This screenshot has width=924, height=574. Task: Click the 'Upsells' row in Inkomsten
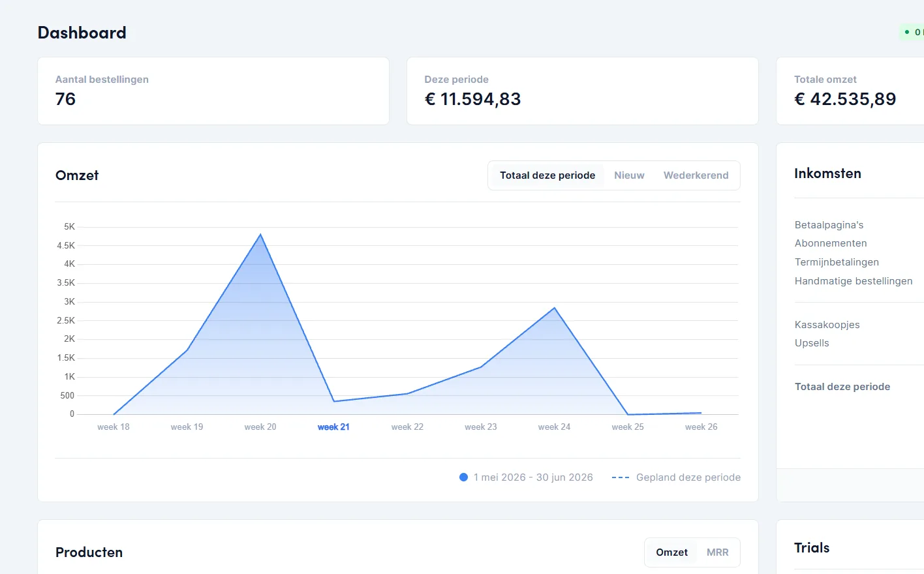point(812,343)
